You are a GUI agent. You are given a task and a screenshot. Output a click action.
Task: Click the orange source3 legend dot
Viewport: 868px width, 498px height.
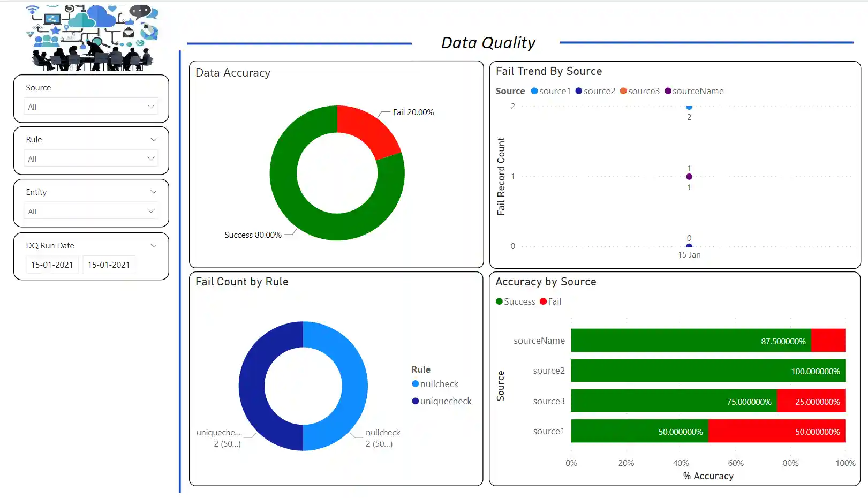pos(623,91)
